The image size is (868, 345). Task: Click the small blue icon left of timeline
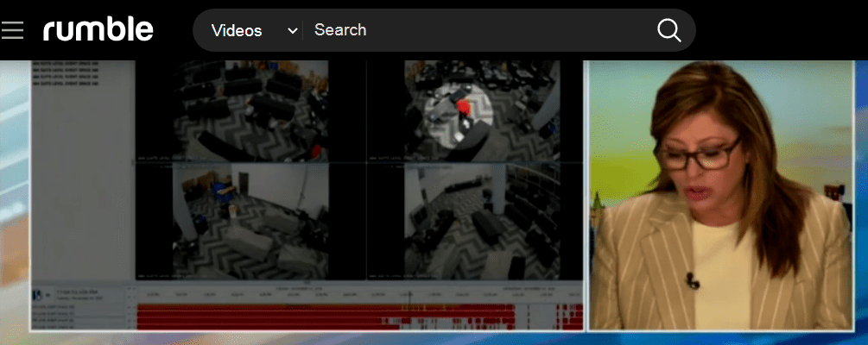(37, 295)
